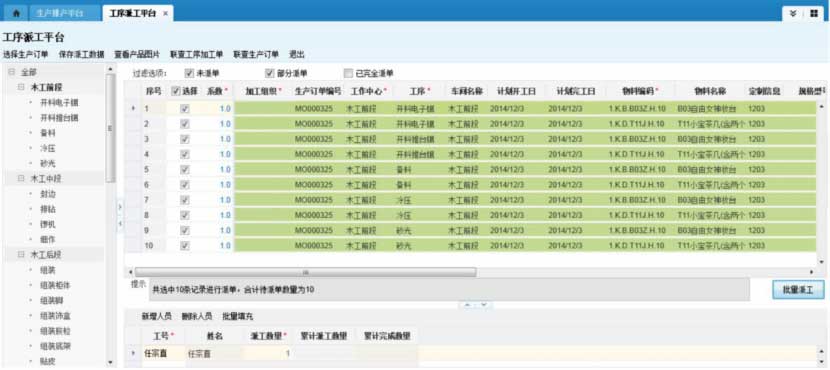Click the 工作中心 column header
830x370 pixels.
click(x=368, y=91)
